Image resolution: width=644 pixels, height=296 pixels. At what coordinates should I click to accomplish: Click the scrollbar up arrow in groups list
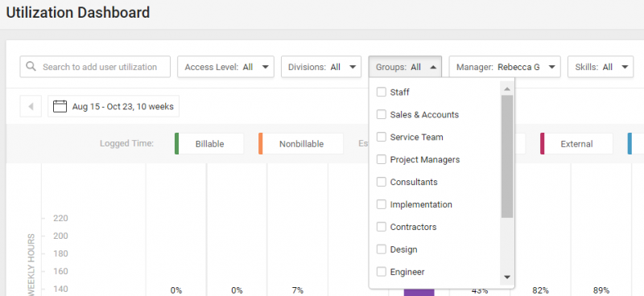tap(507, 88)
